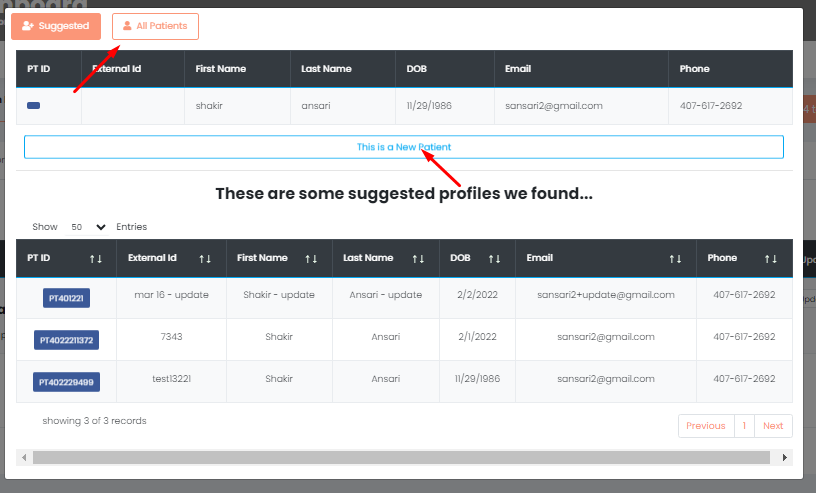Open the Show entries dropdown
The image size is (816, 493).
(x=88, y=227)
